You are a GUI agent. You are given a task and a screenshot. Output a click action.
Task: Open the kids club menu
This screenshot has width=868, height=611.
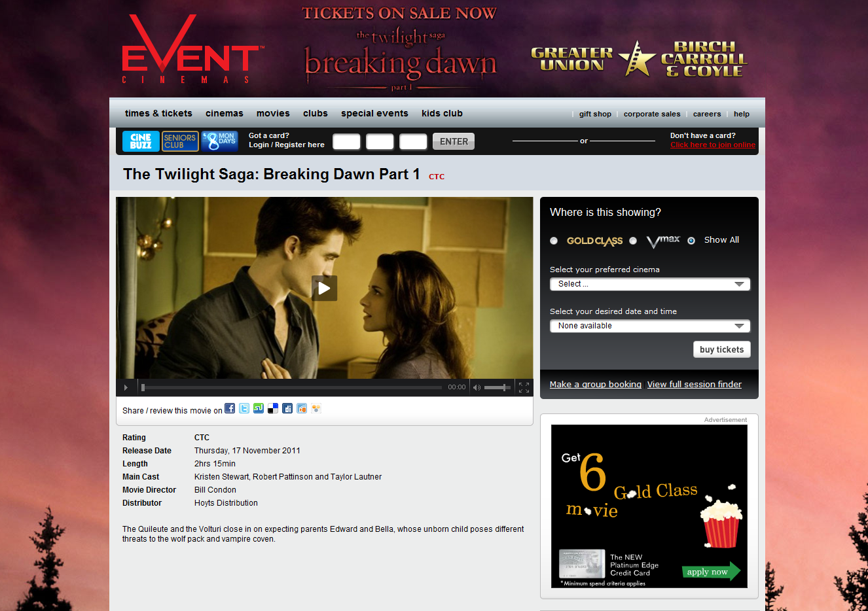(x=442, y=113)
